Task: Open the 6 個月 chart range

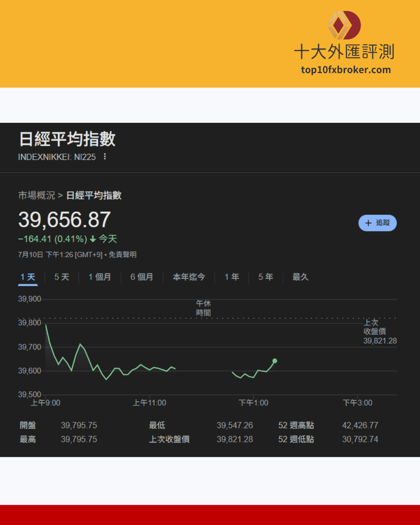Action: 142,277
